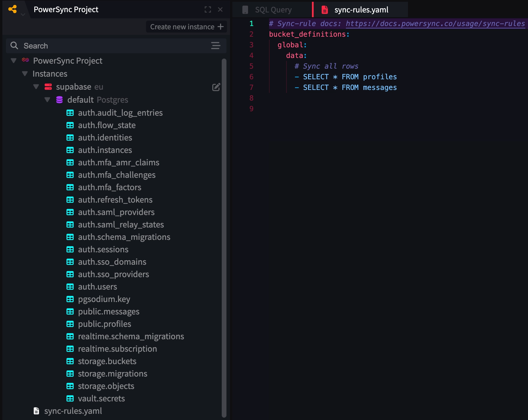The image size is (528, 420).
Task: Collapse the supabase eu instance node
Action: (x=36, y=87)
